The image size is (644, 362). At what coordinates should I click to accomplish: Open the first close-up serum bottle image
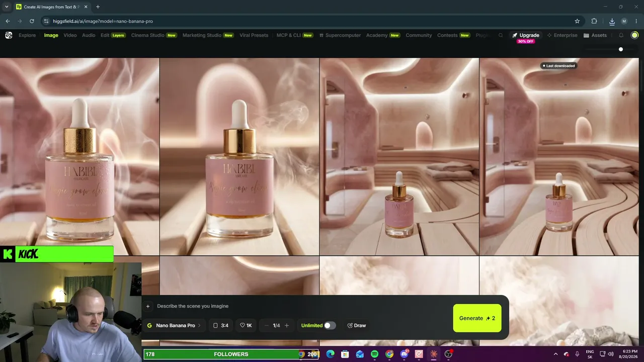79,156
